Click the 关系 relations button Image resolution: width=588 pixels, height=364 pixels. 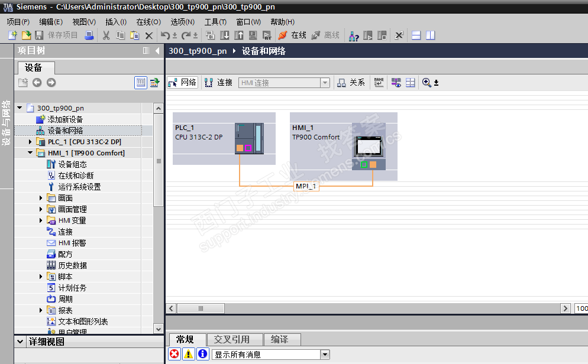pos(351,82)
